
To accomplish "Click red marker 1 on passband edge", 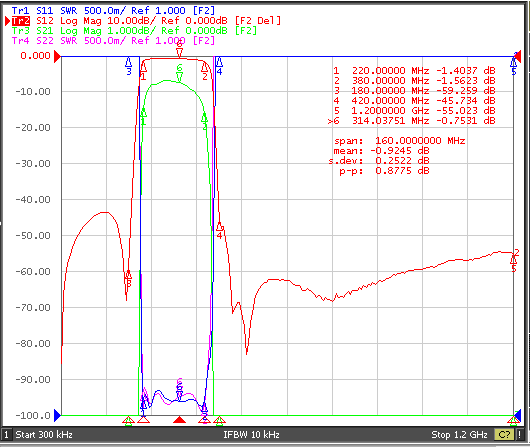I will (143, 72).
